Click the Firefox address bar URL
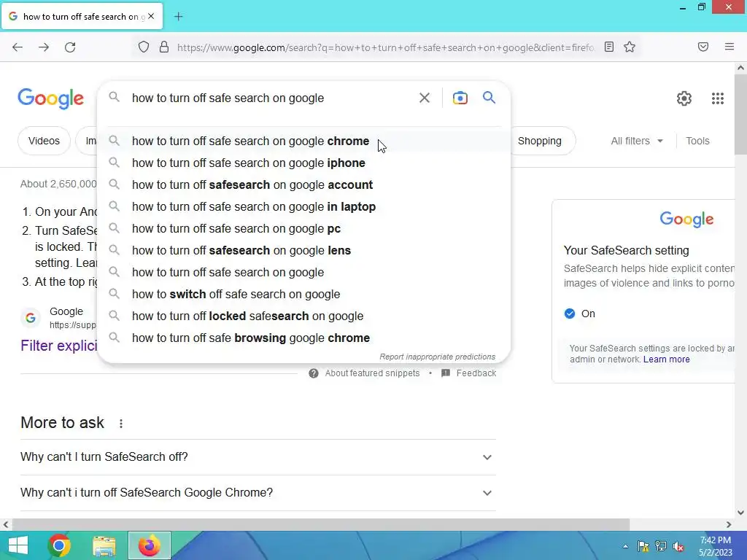Viewport: 747px width, 560px height. pyautogui.click(x=385, y=47)
